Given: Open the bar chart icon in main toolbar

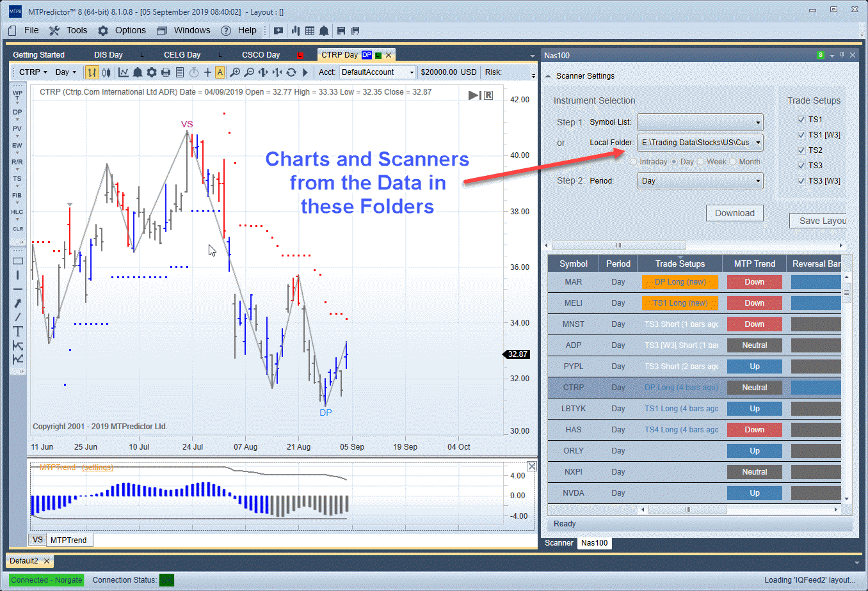Looking at the screenshot, I should point(296,30).
